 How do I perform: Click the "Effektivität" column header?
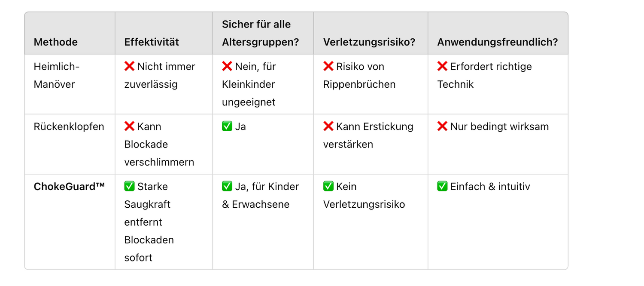[x=152, y=42]
